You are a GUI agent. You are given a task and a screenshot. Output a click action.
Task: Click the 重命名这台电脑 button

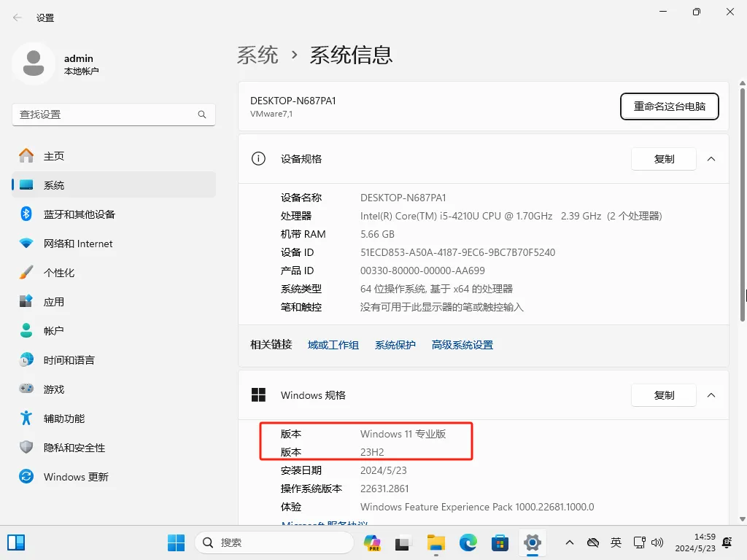(x=670, y=106)
